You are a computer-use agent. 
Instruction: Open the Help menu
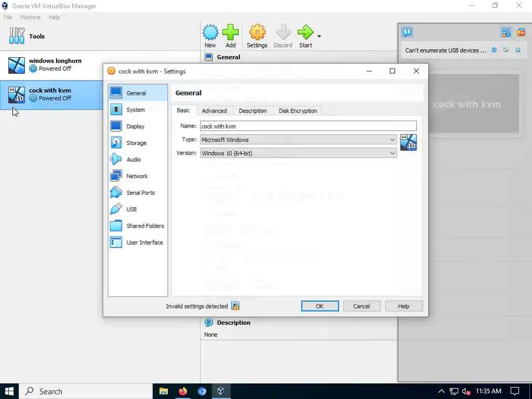click(54, 17)
